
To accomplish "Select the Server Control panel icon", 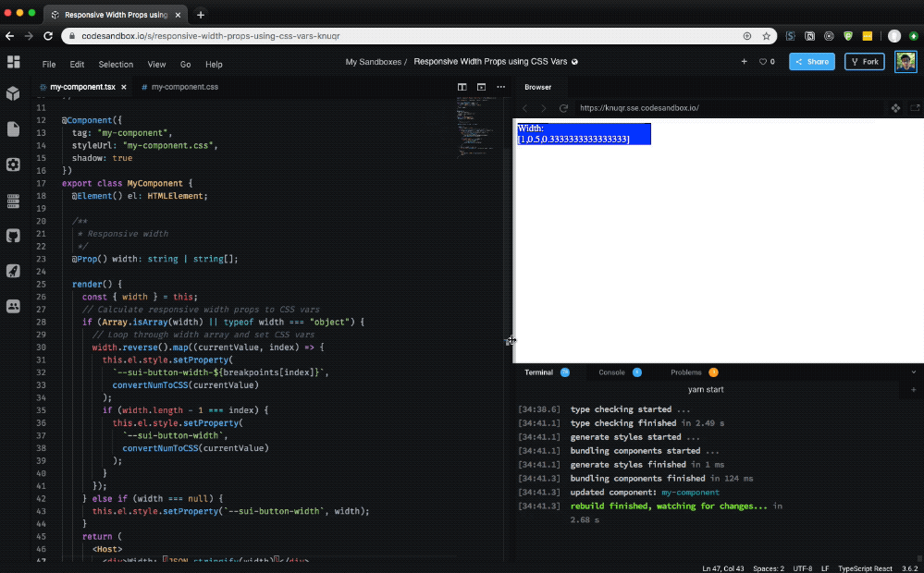I will click(x=12, y=201).
